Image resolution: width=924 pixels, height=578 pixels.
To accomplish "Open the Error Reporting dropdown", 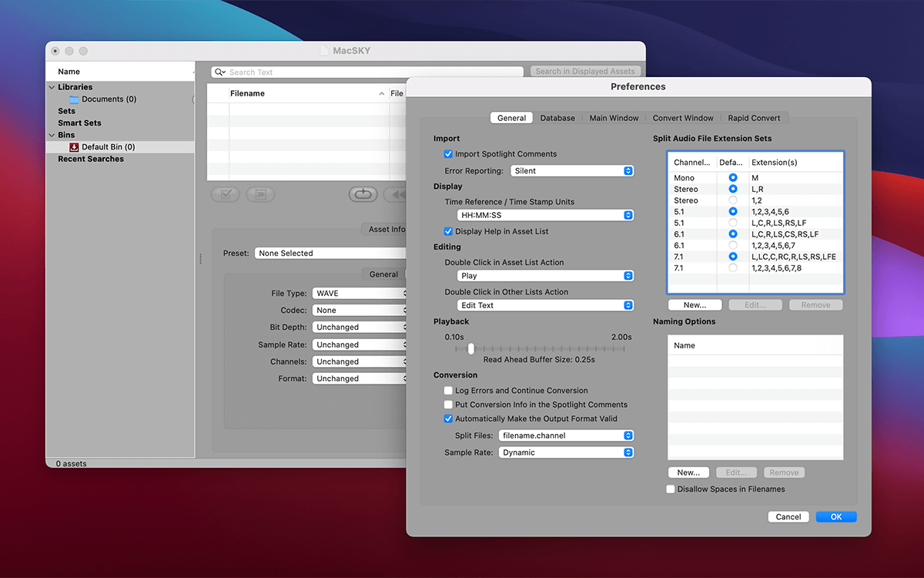I will (572, 171).
